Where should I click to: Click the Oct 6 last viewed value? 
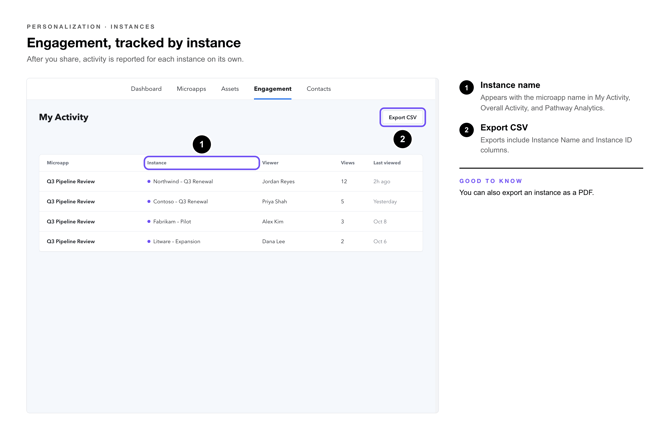(380, 242)
